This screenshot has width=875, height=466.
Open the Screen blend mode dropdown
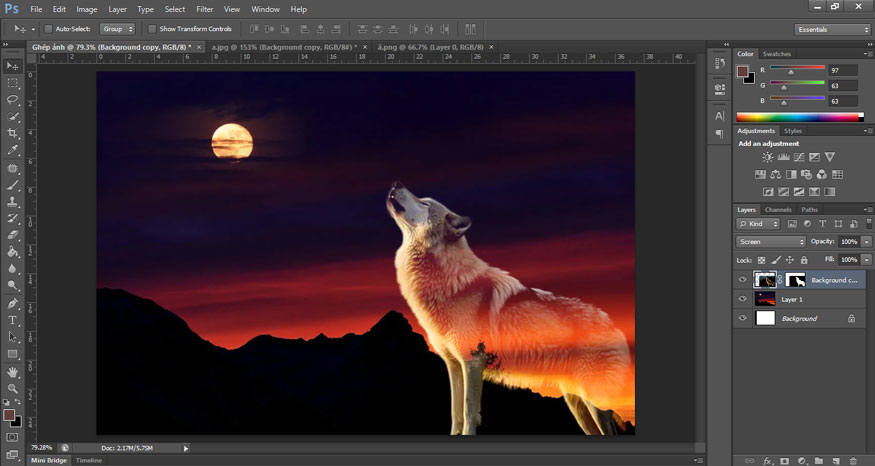(770, 242)
